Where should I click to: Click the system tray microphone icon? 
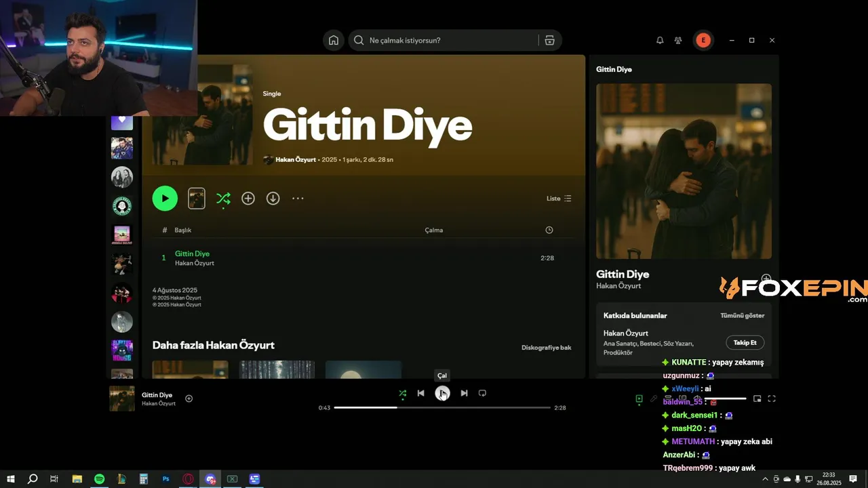[x=797, y=479]
